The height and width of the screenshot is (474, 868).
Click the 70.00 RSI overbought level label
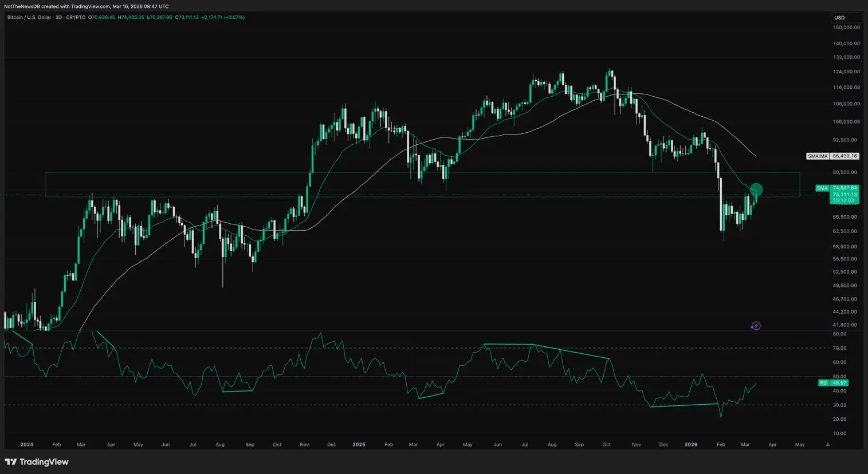click(839, 348)
